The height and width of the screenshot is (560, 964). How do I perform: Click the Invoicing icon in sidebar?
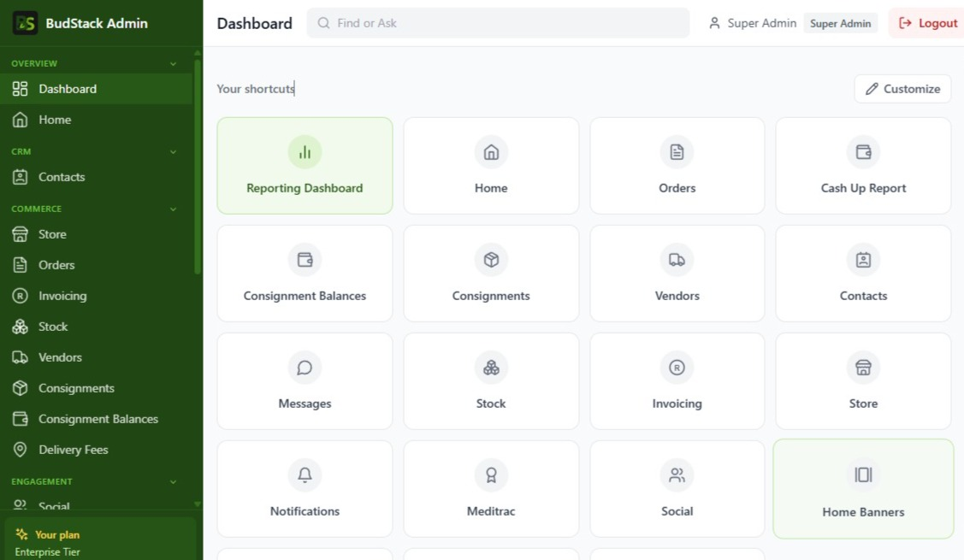21,296
